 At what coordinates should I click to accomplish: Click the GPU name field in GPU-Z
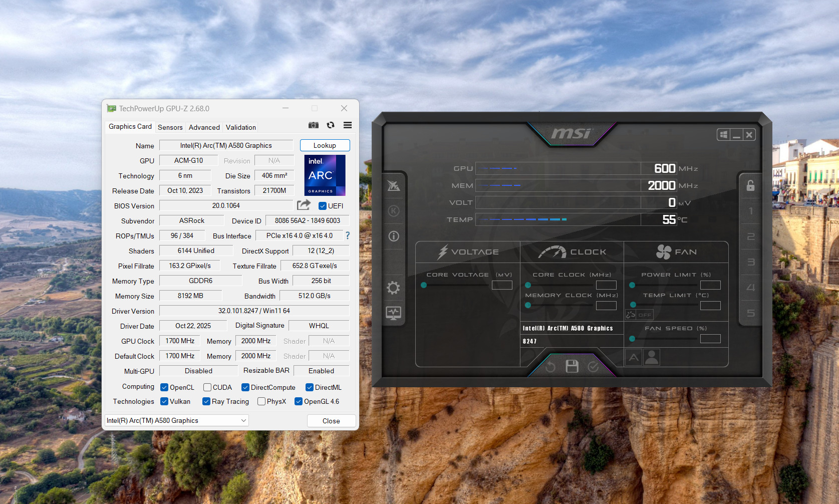(x=226, y=145)
